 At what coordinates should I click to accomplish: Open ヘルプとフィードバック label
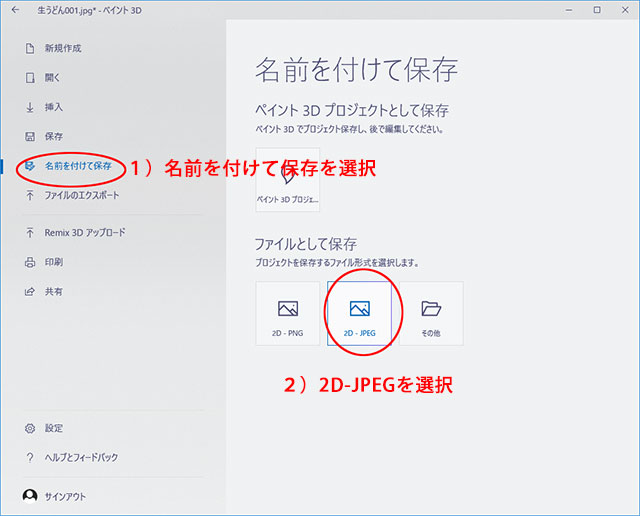coord(81,458)
